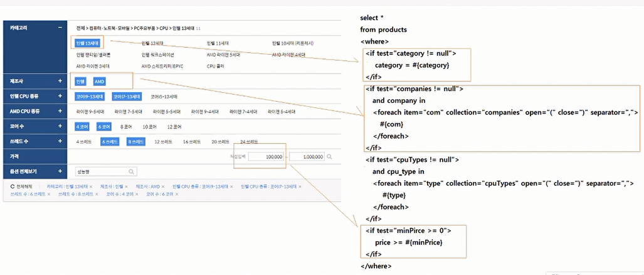Enable the 10 코어 filter
Screen dimensions: 644x275
tap(150, 127)
